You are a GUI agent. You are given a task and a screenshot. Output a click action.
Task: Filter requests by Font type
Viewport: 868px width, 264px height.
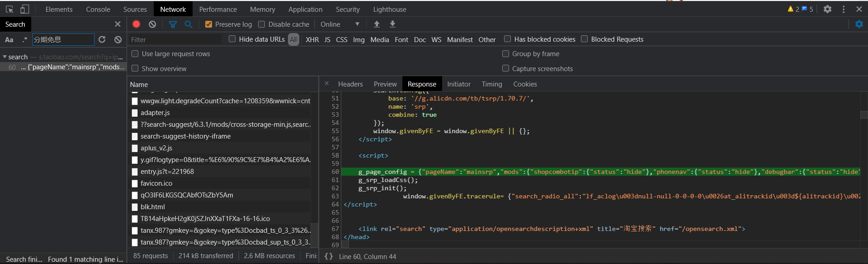[401, 40]
